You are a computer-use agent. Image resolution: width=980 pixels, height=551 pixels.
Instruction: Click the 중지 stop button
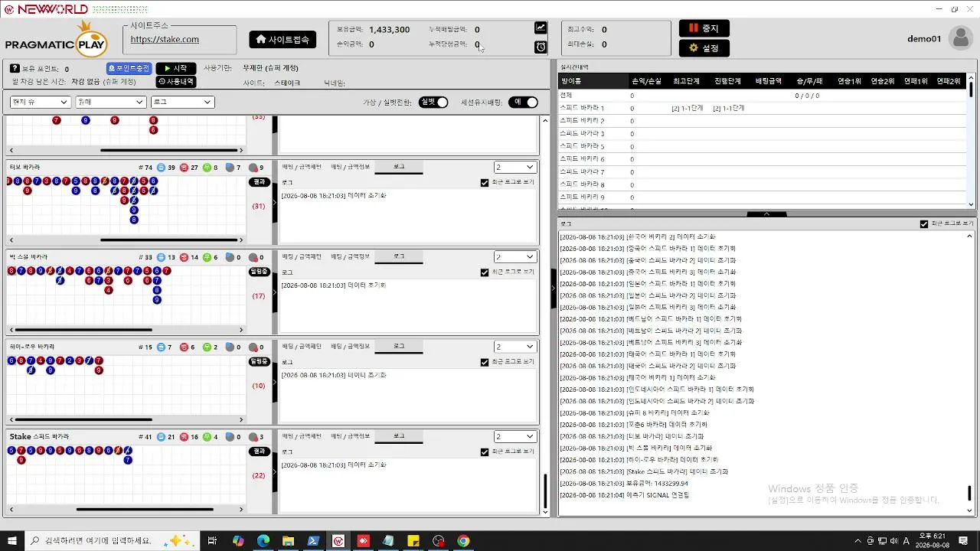click(x=704, y=28)
